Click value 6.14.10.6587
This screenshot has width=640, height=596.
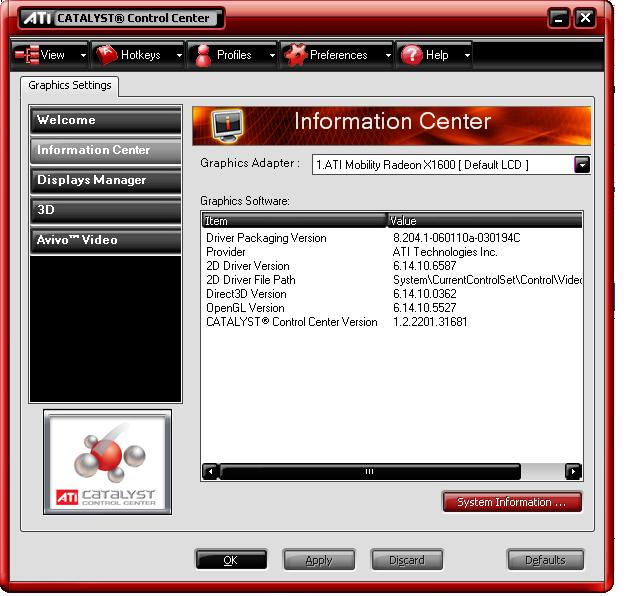click(424, 266)
